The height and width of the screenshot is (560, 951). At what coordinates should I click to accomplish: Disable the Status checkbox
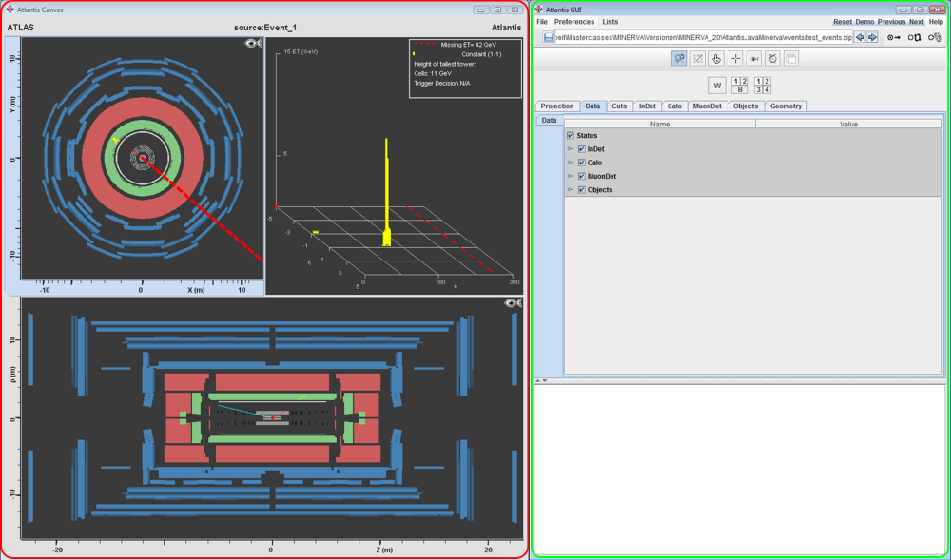click(x=571, y=136)
